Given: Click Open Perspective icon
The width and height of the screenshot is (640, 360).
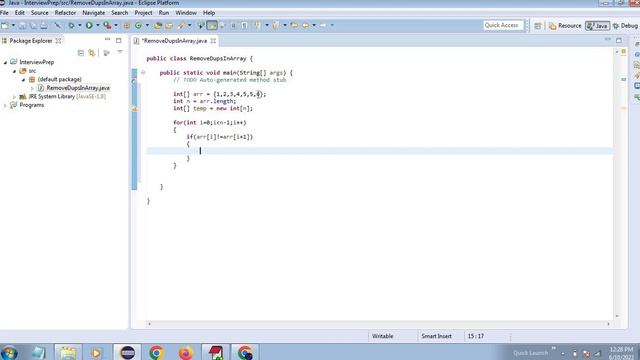Looking at the screenshot, I should point(538,26).
